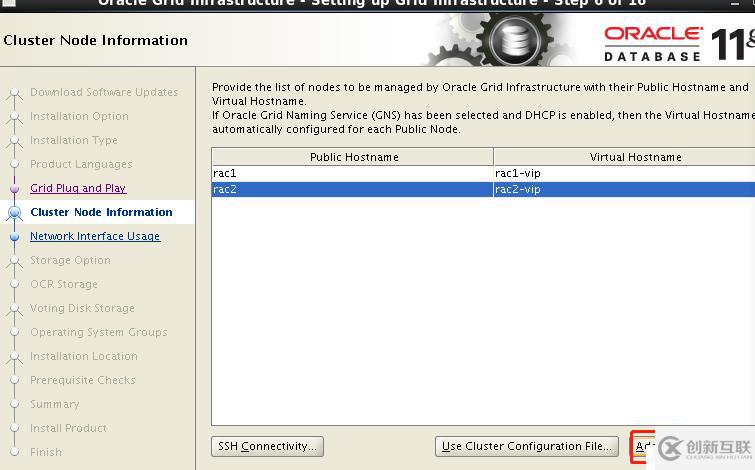755x470 pixels.
Task: Click Installation Type step
Action: coord(74,140)
